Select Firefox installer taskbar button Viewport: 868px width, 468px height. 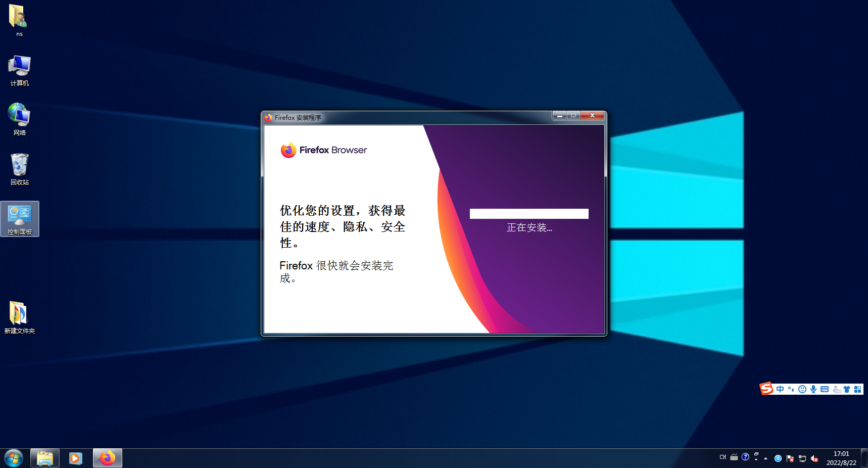[x=108, y=458]
